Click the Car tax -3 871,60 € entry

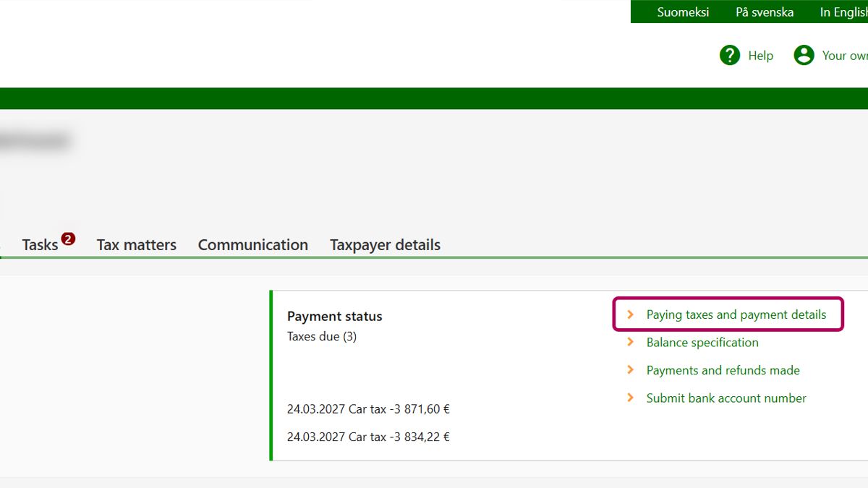coord(368,409)
